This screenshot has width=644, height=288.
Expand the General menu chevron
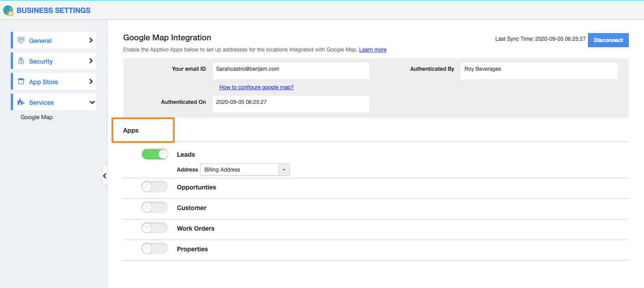tap(91, 40)
